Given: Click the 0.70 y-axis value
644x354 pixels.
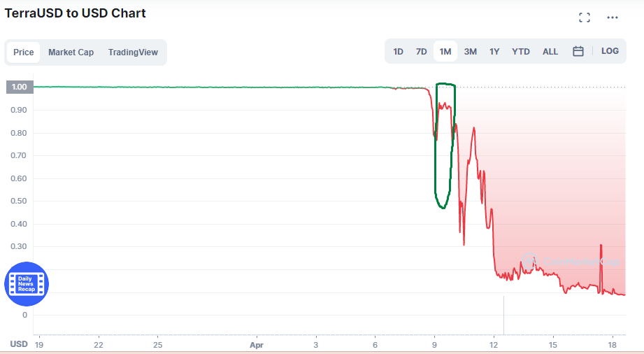Looking at the screenshot, I should pos(19,155).
